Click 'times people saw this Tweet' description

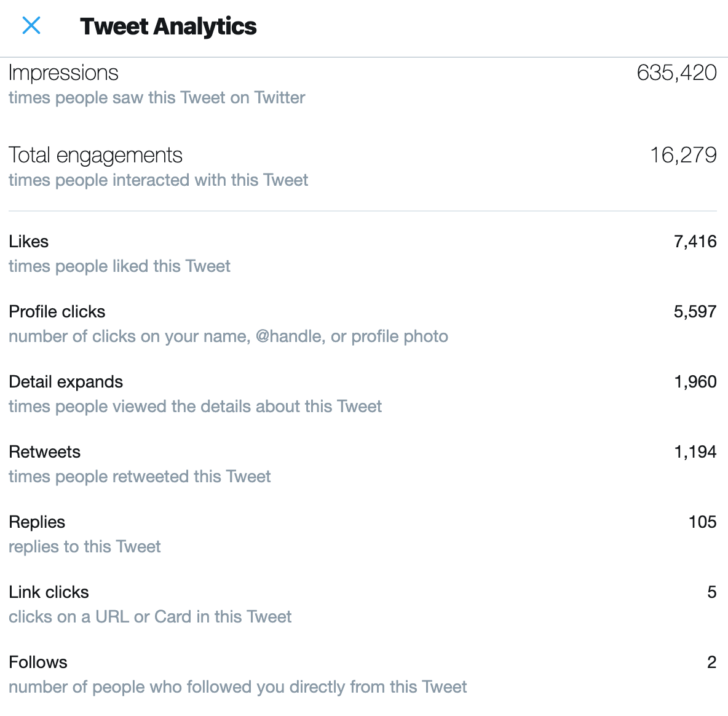click(157, 98)
